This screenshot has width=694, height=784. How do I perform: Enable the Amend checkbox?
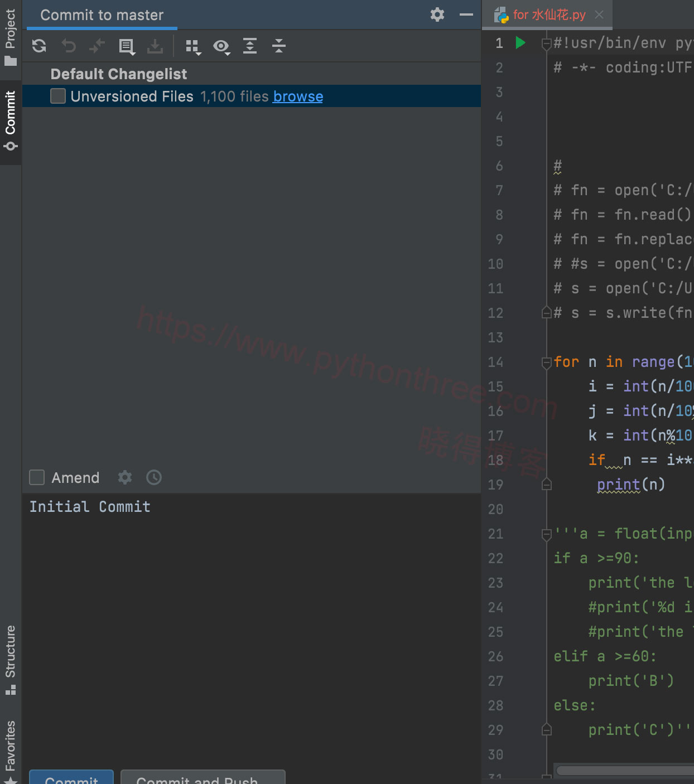(x=37, y=477)
